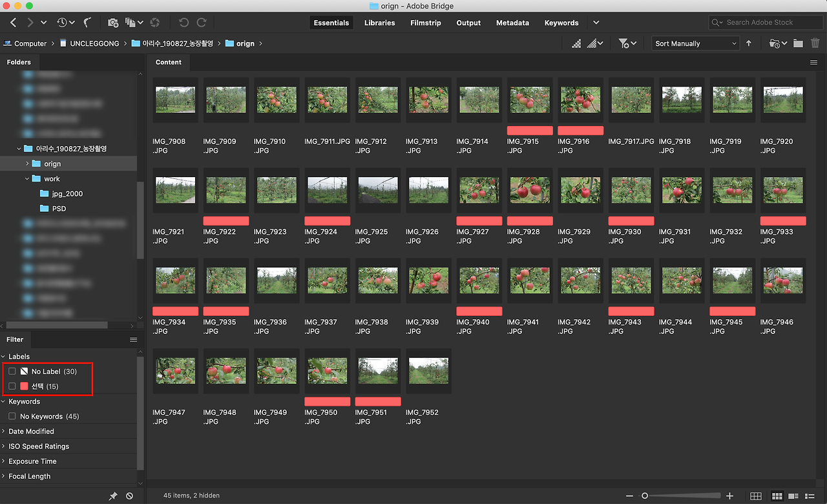
Task: Open the Reveal Recent File history icon
Action: click(65, 23)
